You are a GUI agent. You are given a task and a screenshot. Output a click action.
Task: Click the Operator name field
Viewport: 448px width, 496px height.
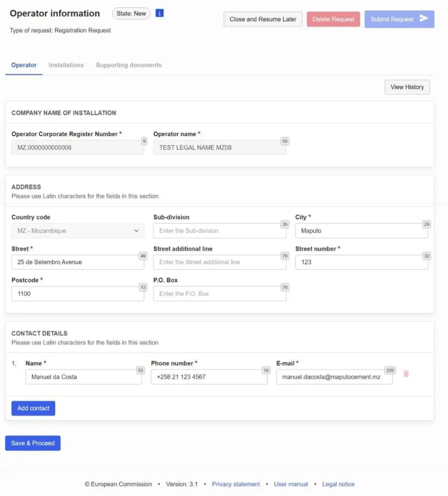tap(220, 148)
